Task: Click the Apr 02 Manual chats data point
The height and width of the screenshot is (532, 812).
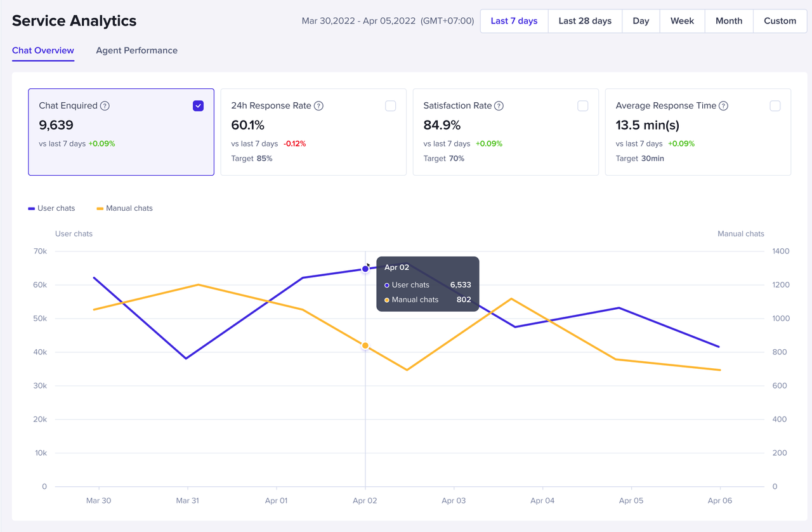Action: pyautogui.click(x=365, y=346)
